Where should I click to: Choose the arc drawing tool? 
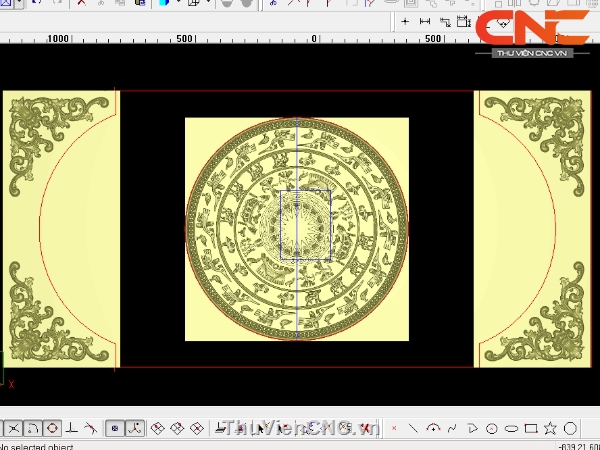(x=433, y=428)
